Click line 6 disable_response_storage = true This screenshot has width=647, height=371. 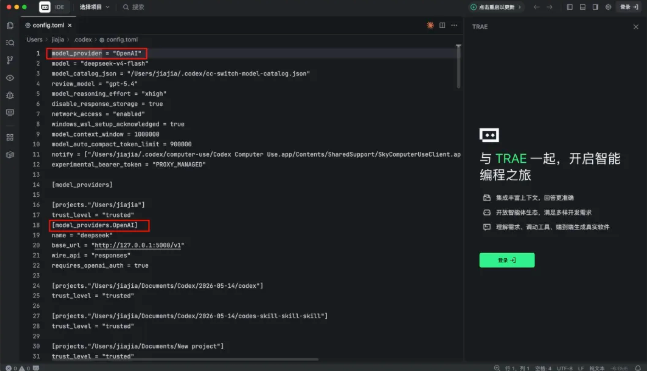pyautogui.click(x=107, y=104)
